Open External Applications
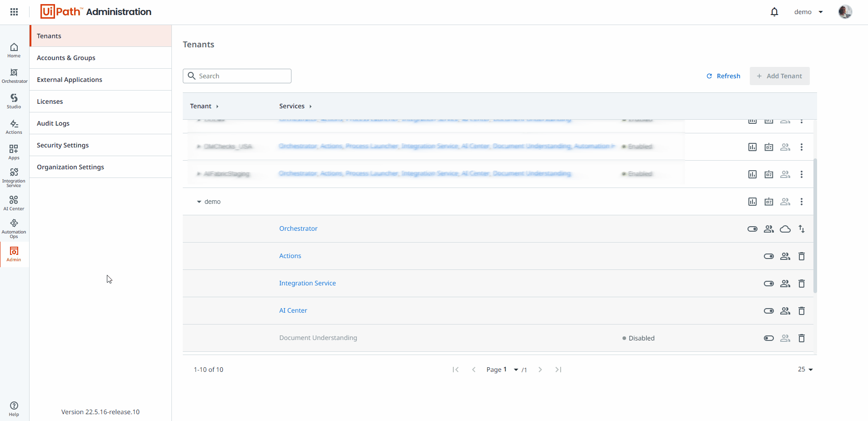868x421 pixels. click(x=100, y=80)
